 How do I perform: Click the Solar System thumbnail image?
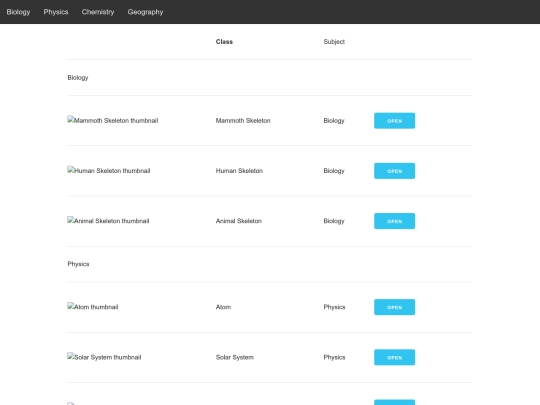pyautogui.click(x=104, y=357)
